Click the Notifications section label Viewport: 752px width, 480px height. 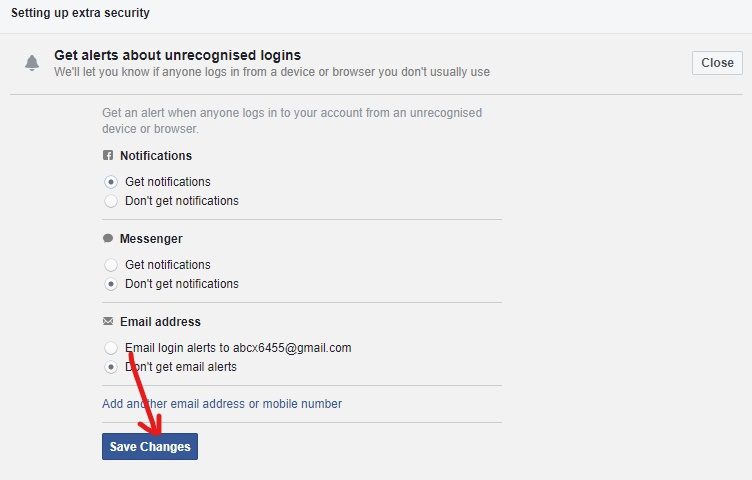pos(156,155)
